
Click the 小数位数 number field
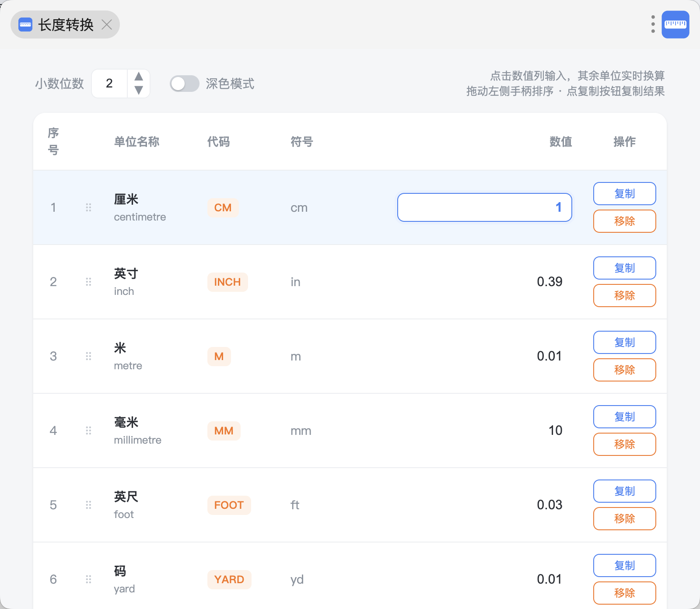[x=110, y=83]
